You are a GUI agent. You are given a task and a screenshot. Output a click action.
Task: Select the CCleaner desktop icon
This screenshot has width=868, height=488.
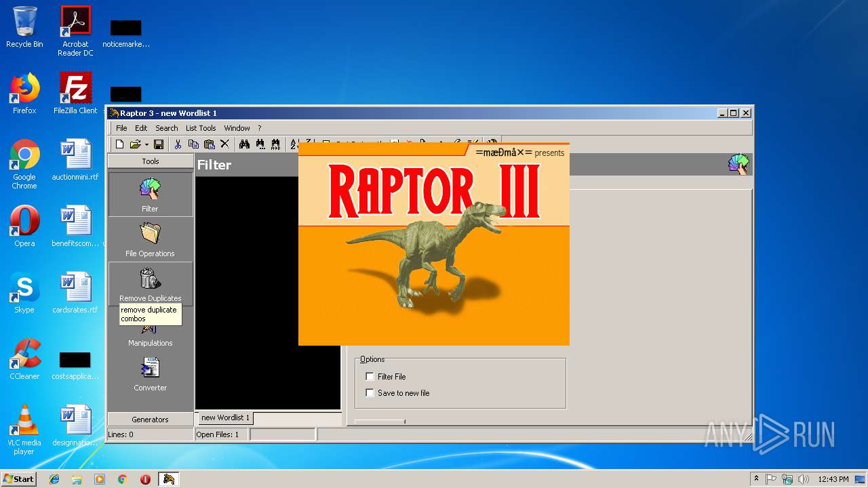[x=24, y=359]
